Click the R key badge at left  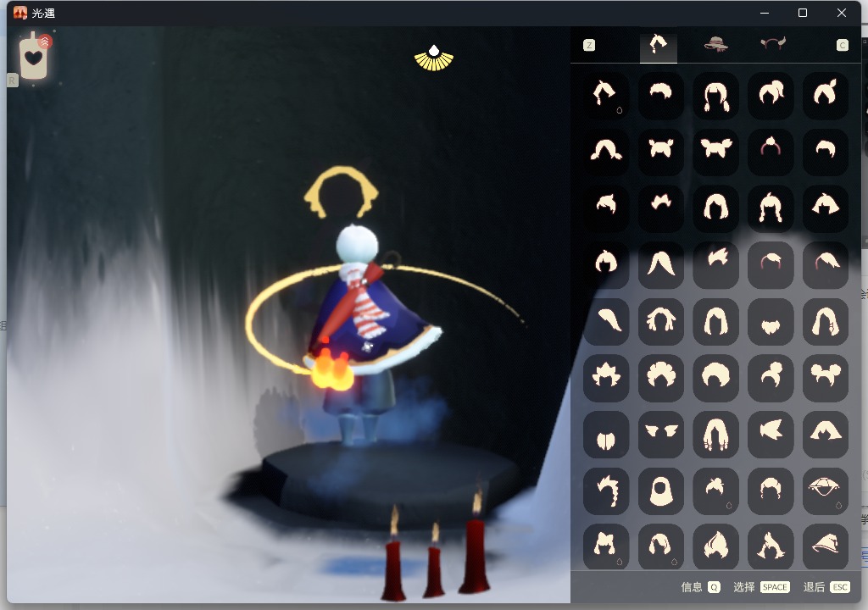[12, 80]
